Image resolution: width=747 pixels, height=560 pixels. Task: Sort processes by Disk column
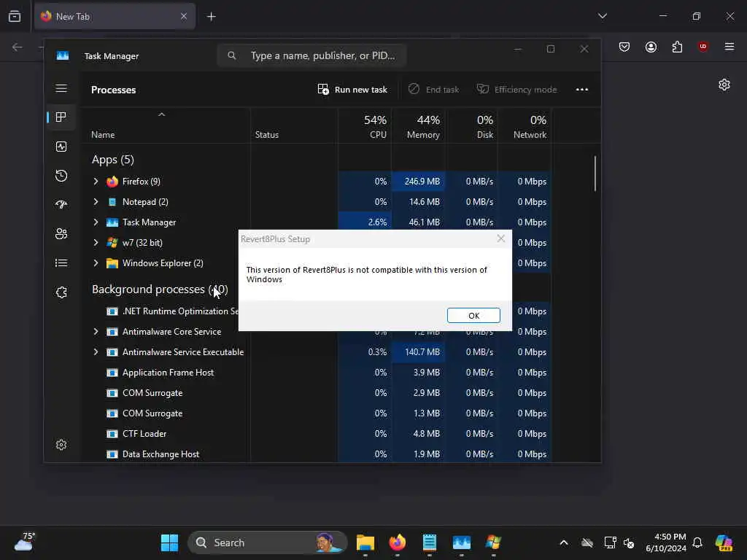[x=472, y=126]
